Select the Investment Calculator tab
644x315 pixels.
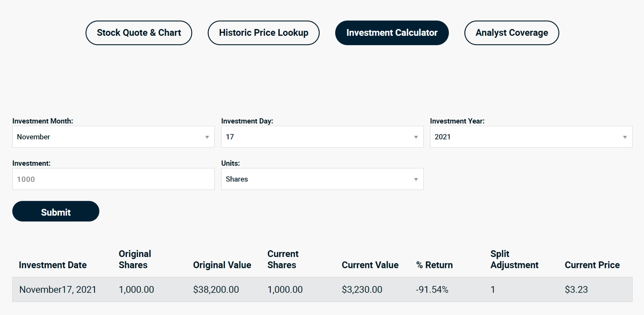click(392, 33)
